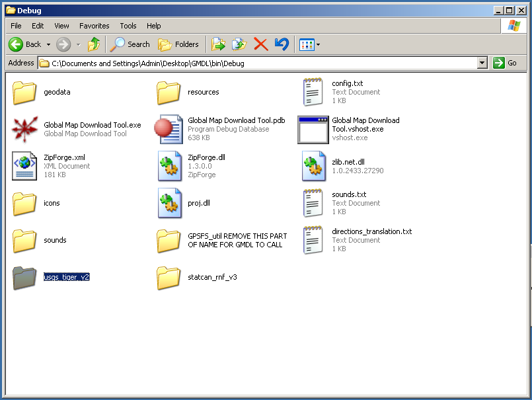The image size is (532, 400).
Task: Select the directions_translation.txt notepad icon
Action: click(313, 240)
